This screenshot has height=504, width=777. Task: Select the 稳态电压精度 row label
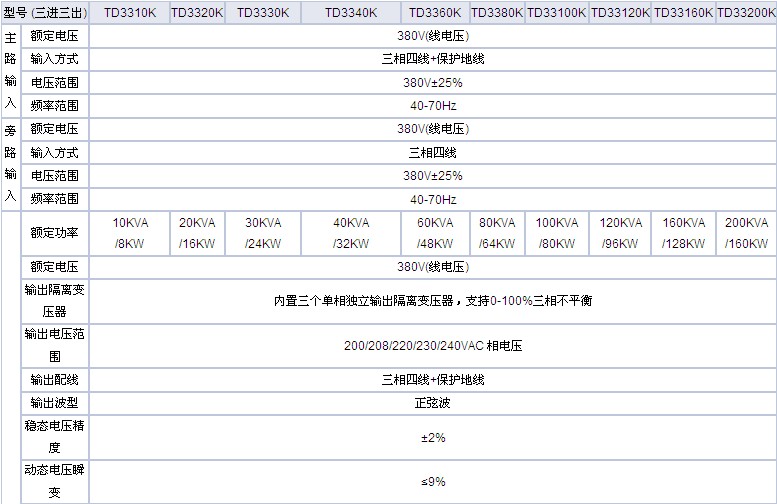54,437
